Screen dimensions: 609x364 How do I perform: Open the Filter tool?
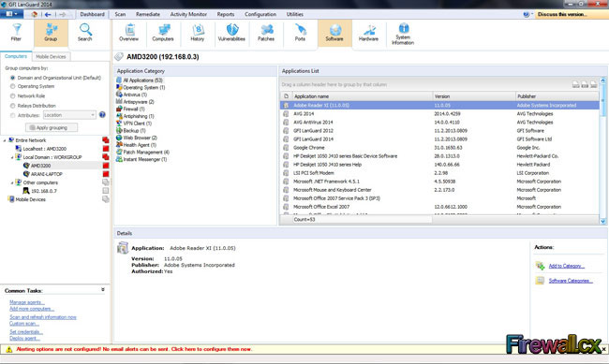pyautogui.click(x=16, y=32)
